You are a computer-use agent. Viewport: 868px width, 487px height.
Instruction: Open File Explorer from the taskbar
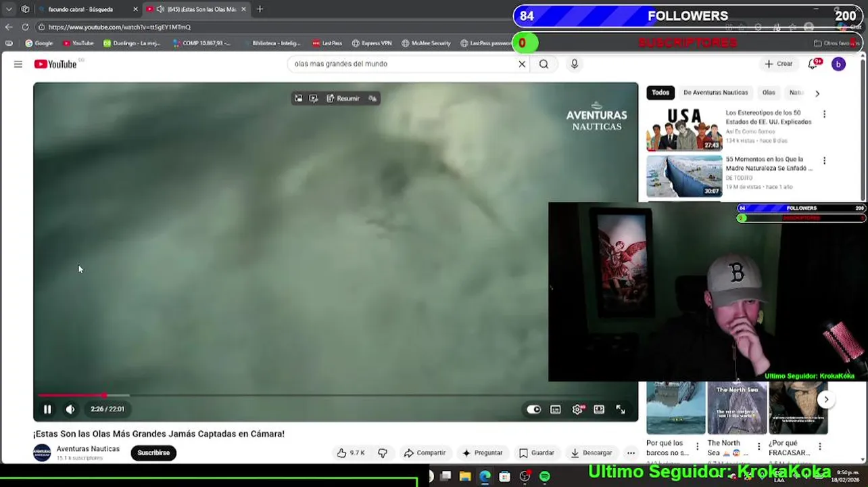465,477
